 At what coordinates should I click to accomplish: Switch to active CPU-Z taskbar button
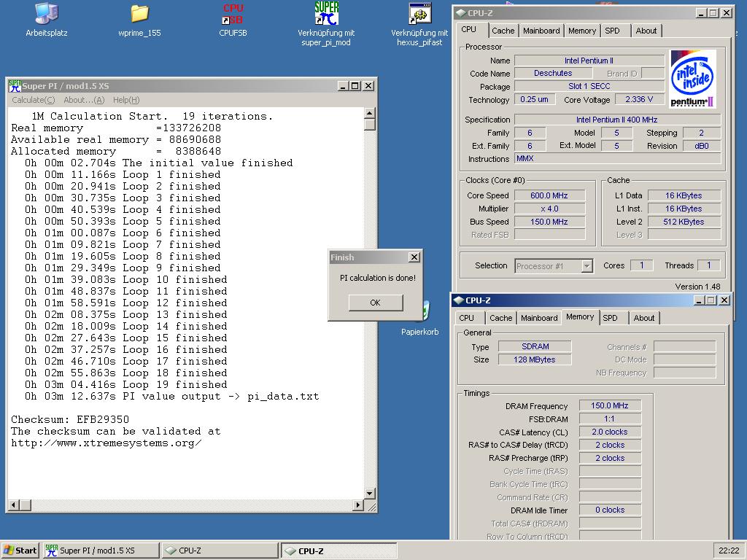pyautogui.click(x=338, y=551)
